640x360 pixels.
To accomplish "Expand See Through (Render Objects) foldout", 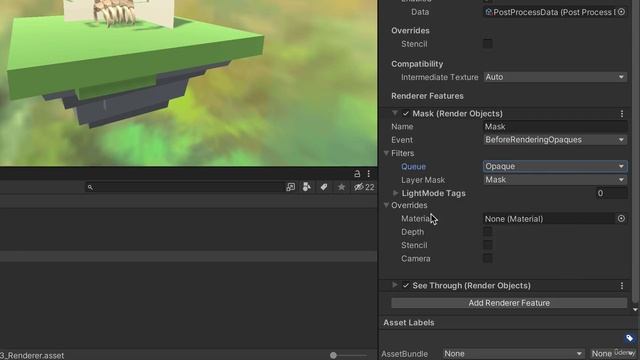I will (x=395, y=285).
